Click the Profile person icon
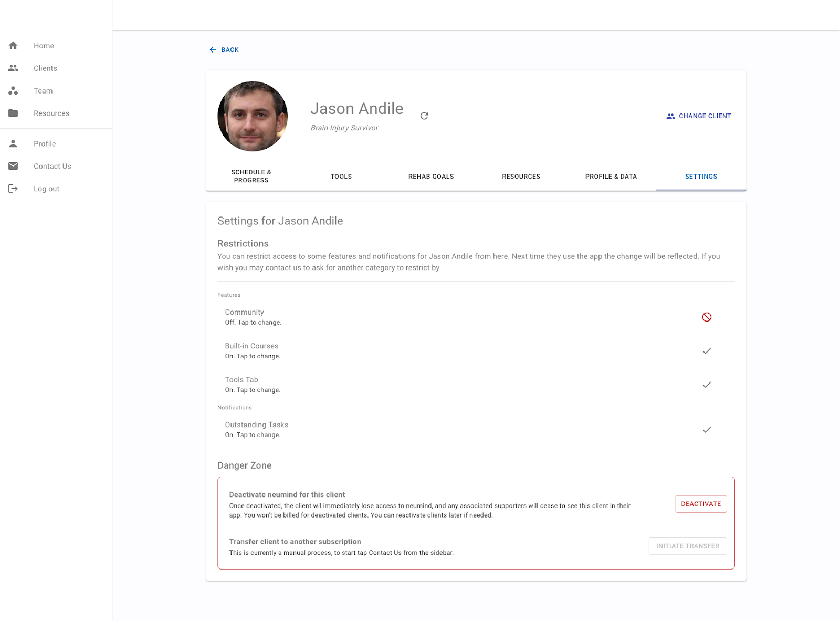 (13, 143)
